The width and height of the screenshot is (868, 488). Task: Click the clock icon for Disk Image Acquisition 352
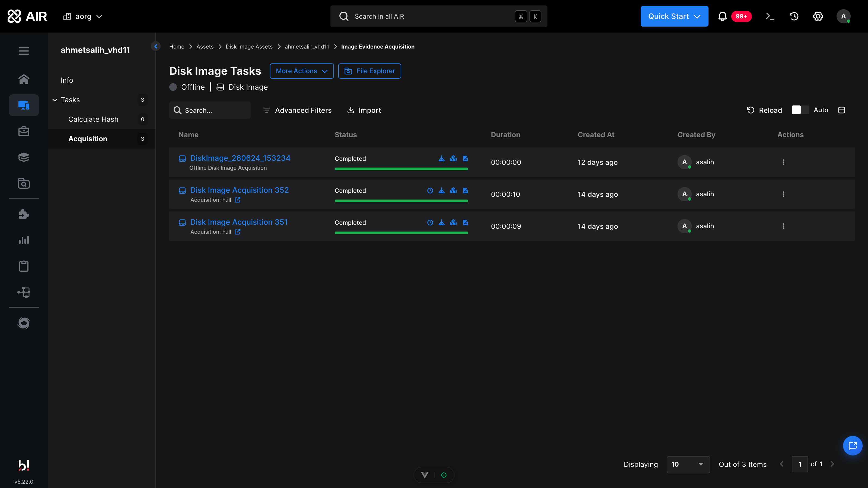click(430, 191)
